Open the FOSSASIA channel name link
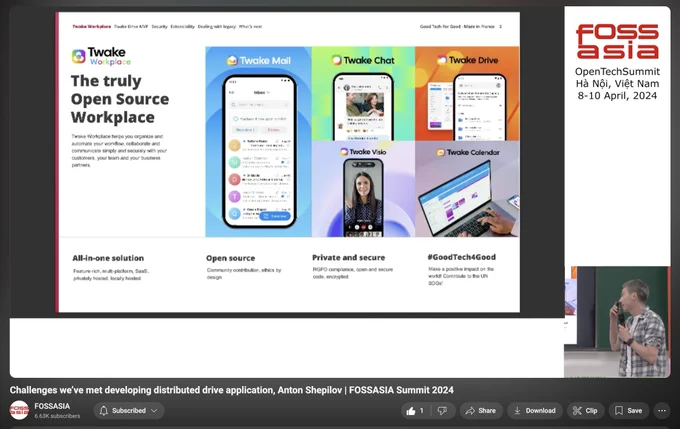 (x=52, y=406)
